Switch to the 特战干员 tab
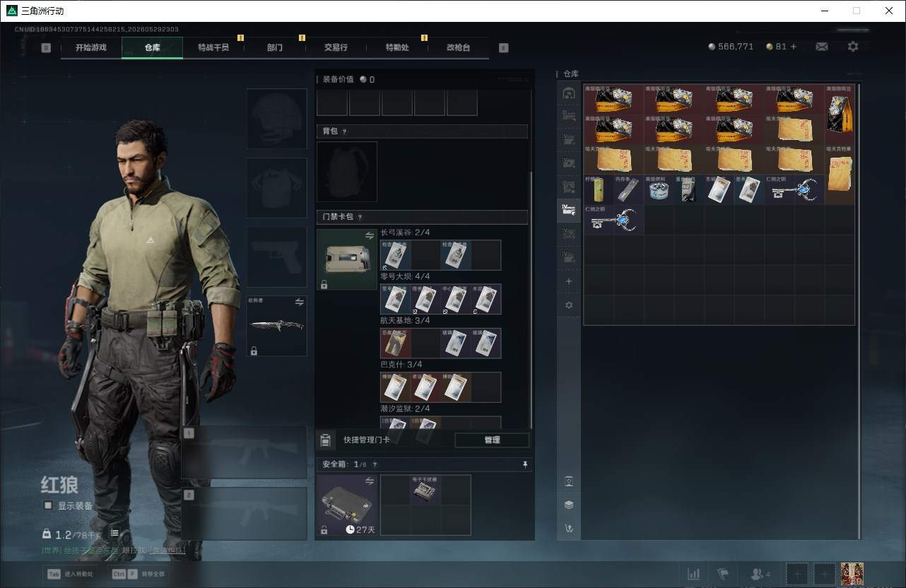The height and width of the screenshot is (588, 906). pyautogui.click(x=213, y=47)
